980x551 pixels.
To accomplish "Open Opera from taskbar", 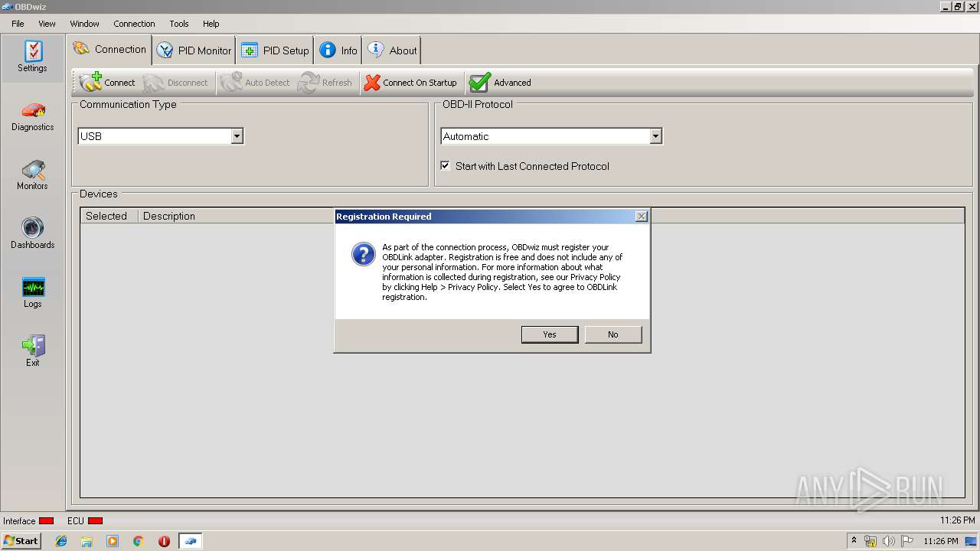I will (164, 541).
